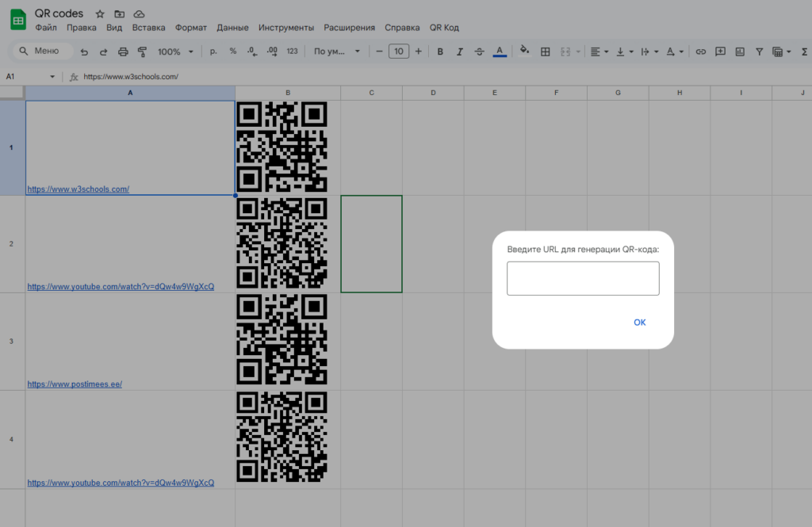This screenshot has width=812, height=527.
Task: Open the Fill color bucket picker
Action: click(523, 52)
